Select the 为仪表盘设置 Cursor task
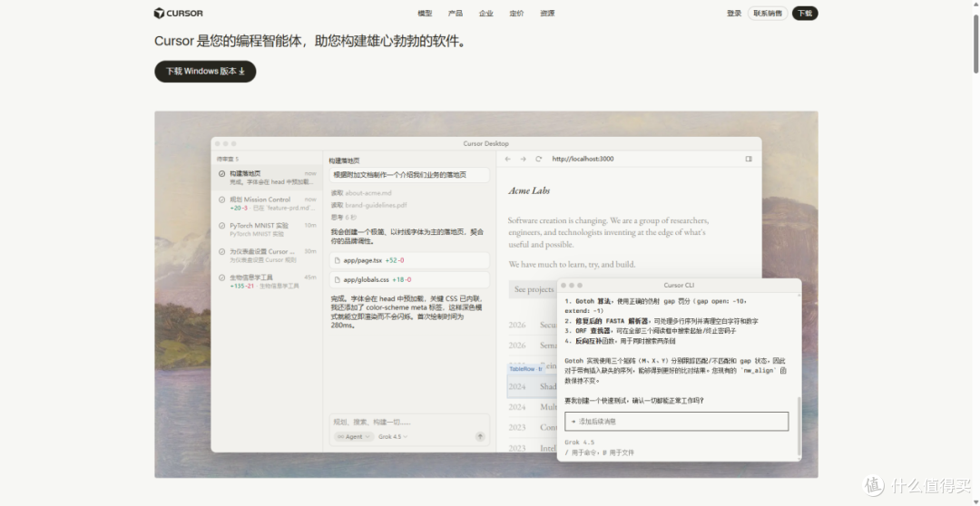Screen dimensions: 980x506 (x=267, y=256)
